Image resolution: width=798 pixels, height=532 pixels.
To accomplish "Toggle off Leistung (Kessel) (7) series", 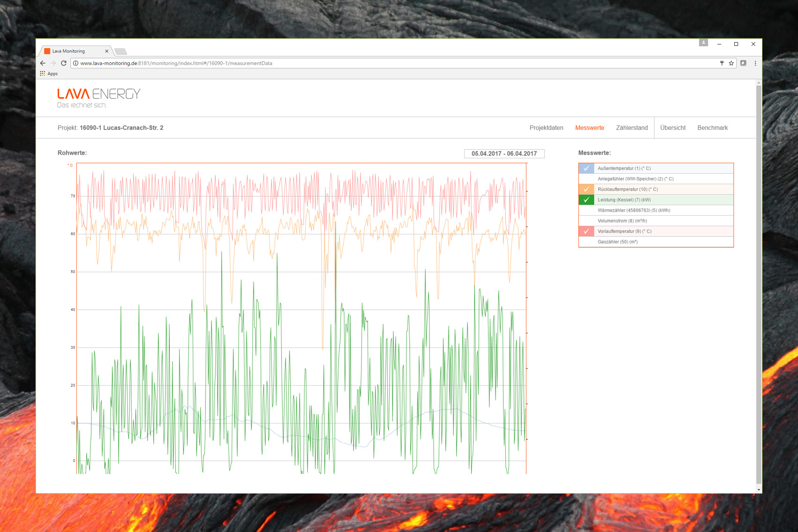I will click(586, 200).
